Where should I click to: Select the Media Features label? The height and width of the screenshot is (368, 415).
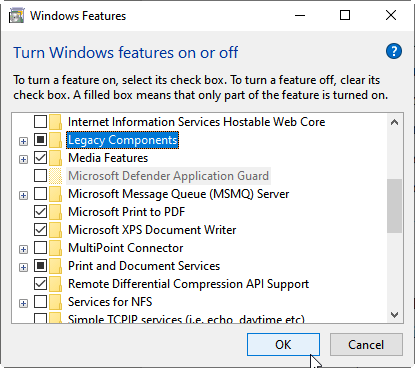tap(108, 158)
